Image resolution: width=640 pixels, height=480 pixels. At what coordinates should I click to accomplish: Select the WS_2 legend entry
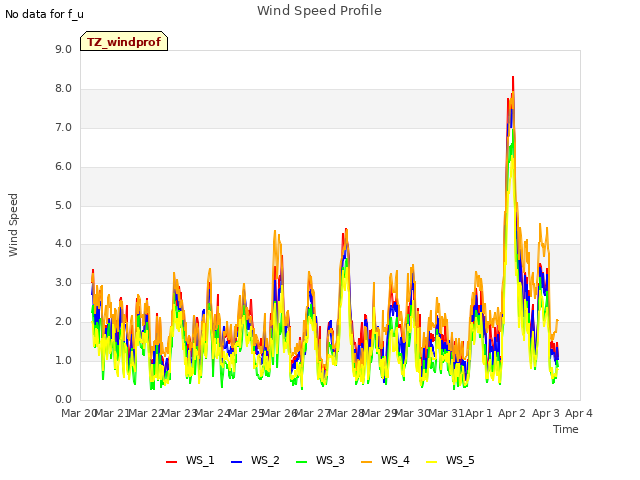pyautogui.click(x=255, y=460)
